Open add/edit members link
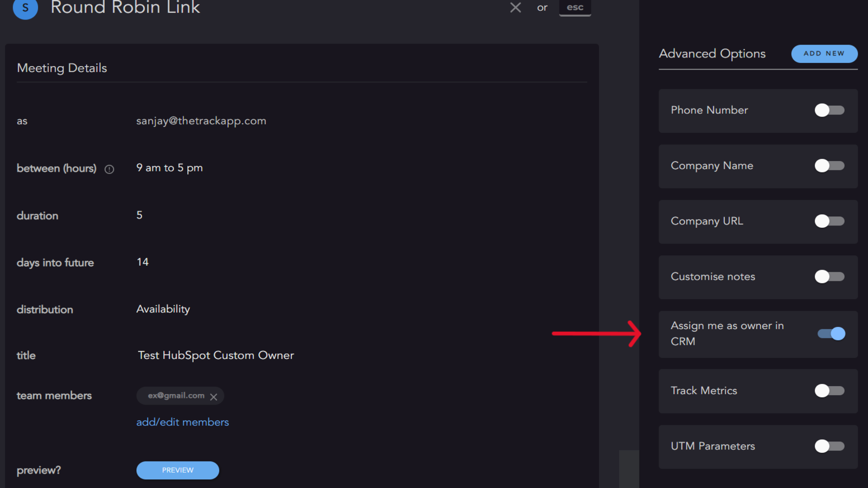 [x=182, y=422]
